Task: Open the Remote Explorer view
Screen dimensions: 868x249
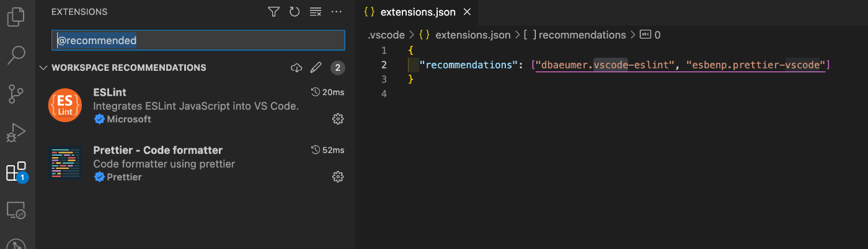Action: tap(15, 211)
